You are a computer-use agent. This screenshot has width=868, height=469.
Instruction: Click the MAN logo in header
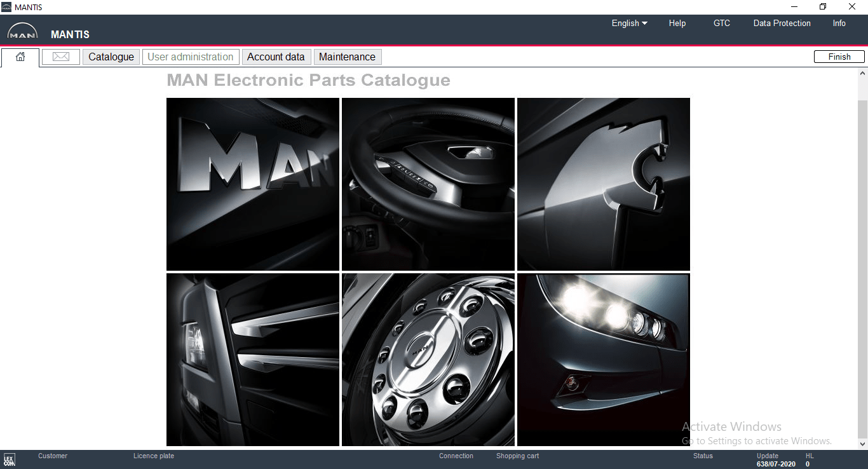pos(22,32)
